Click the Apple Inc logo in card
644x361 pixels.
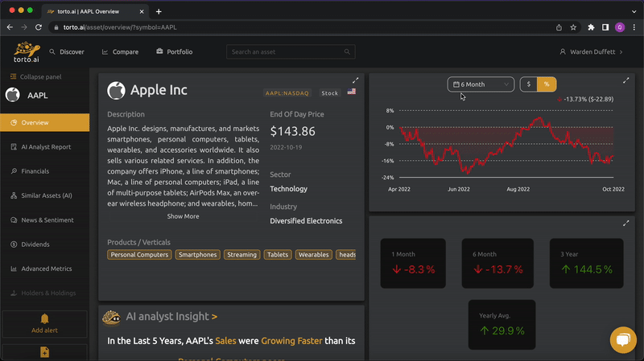point(116,91)
